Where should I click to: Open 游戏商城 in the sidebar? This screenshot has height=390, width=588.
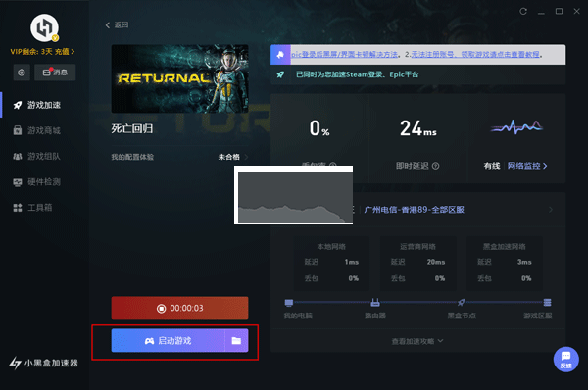tap(44, 130)
